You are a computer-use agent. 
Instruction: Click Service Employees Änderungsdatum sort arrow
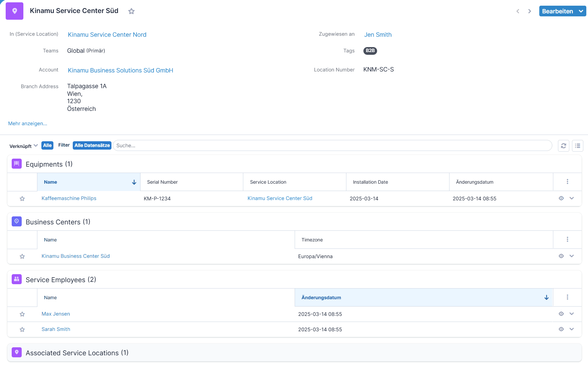547,298
